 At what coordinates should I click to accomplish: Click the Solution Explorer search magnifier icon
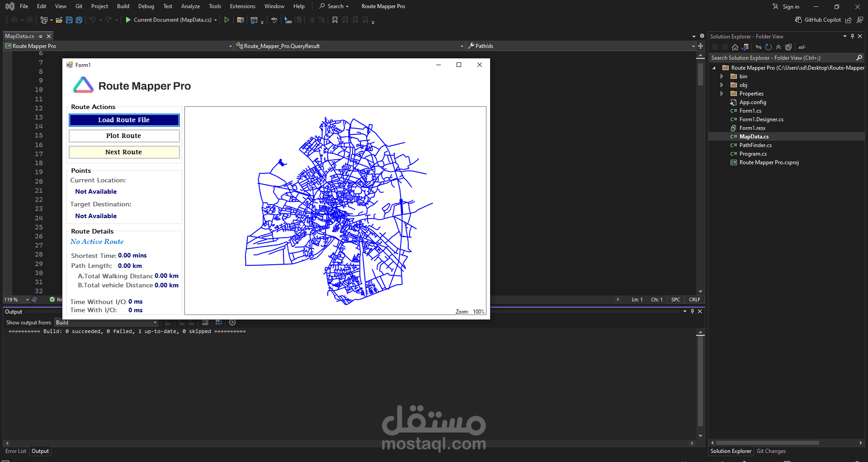[x=859, y=58]
